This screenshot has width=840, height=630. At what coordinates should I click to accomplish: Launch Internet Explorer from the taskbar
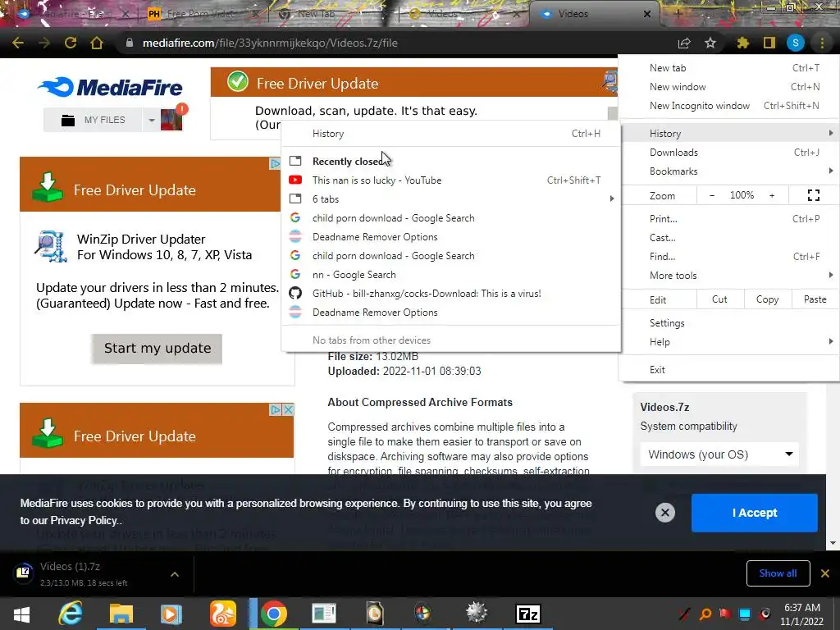tap(71, 614)
